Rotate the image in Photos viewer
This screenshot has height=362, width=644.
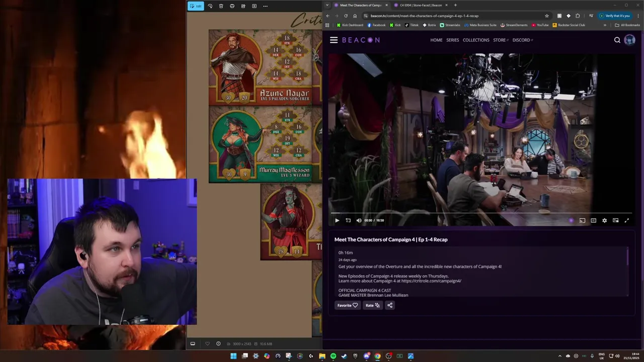click(x=210, y=6)
